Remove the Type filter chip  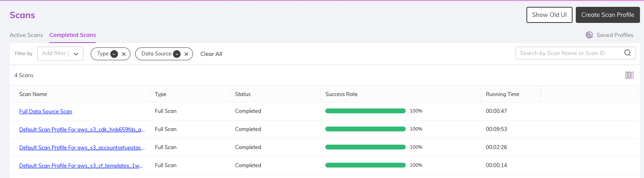124,54
